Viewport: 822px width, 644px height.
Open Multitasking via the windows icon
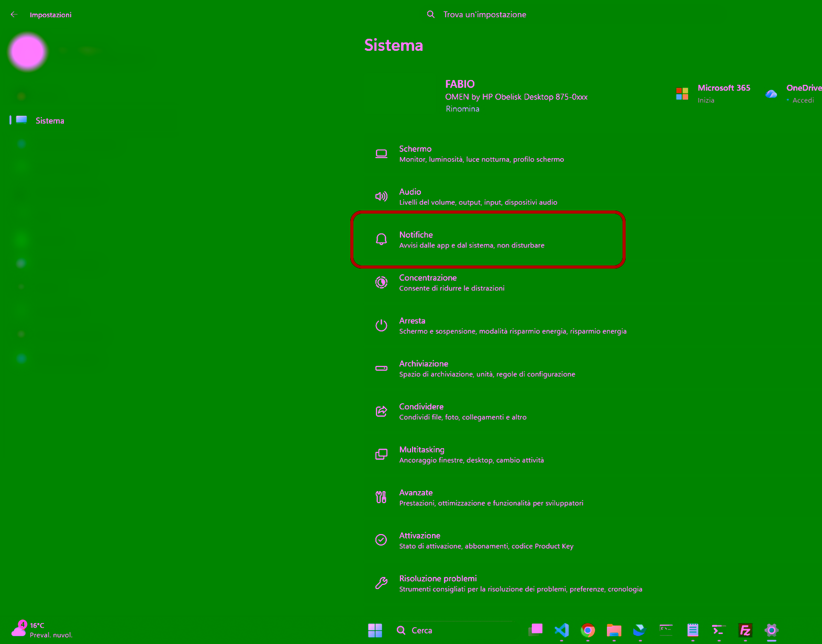pos(381,454)
